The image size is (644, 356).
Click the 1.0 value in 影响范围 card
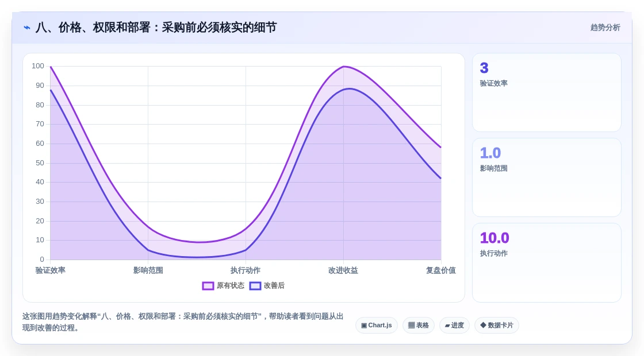click(490, 153)
